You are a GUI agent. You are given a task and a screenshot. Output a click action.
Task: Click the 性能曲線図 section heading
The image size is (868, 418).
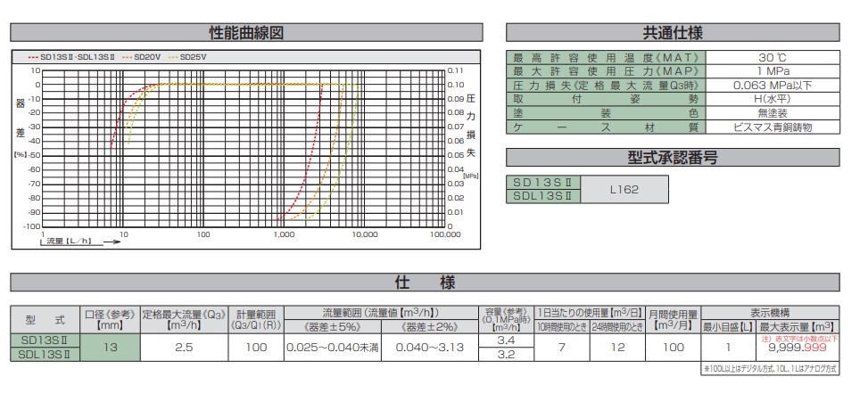(246, 33)
